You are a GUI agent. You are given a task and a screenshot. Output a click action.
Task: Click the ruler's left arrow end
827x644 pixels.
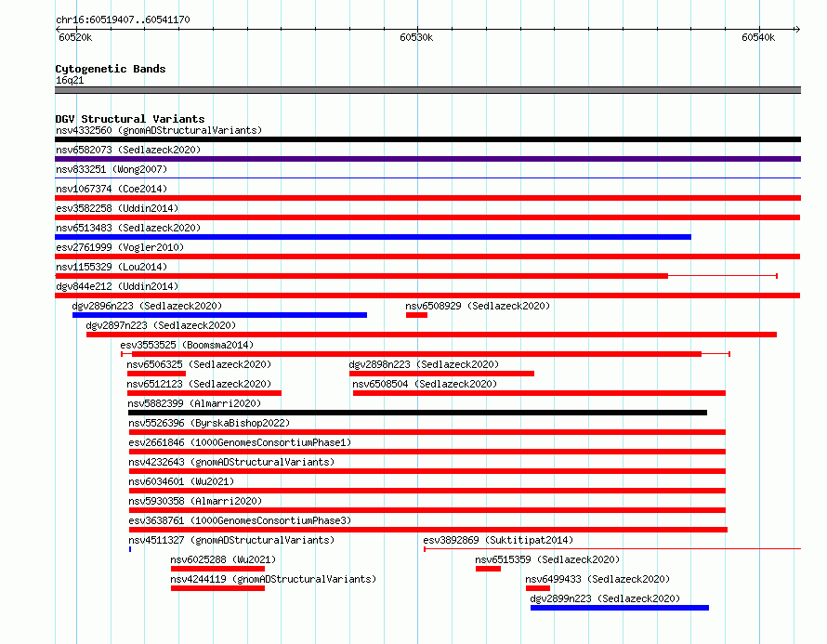point(59,30)
